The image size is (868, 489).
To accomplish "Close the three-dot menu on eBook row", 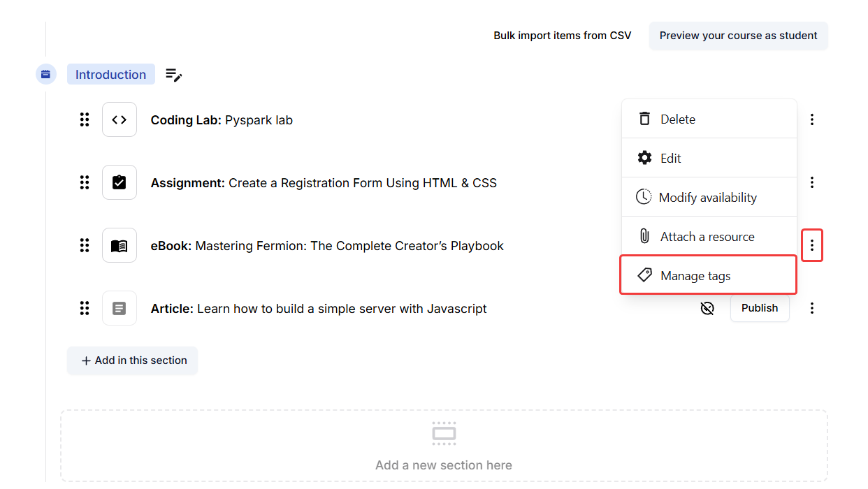I will point(811,245).
